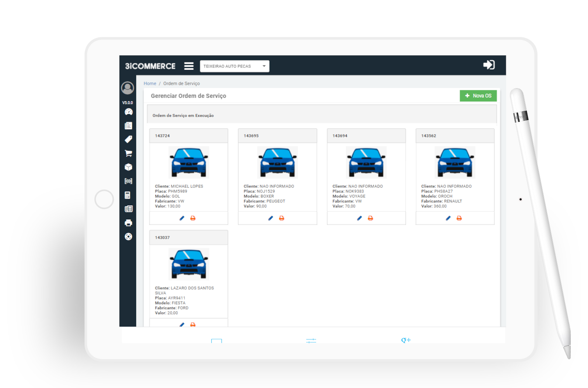The height and width of the screenshot is (388, 588).
Task: Edit order 143562 with pencil icon
Action: [448, 218]
